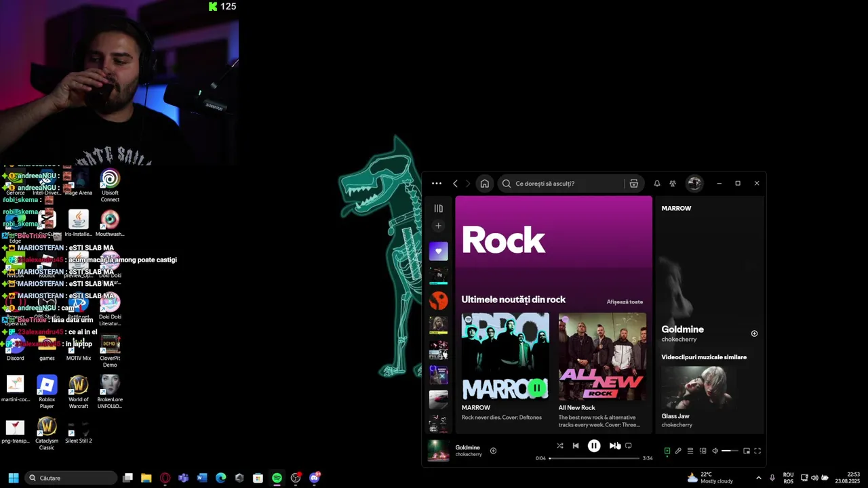Image resolution: width=868 pixels, height=488 pixels.
Task: Open Silent Hill 2 desktop shortcut
Action: tap(79, 432)
